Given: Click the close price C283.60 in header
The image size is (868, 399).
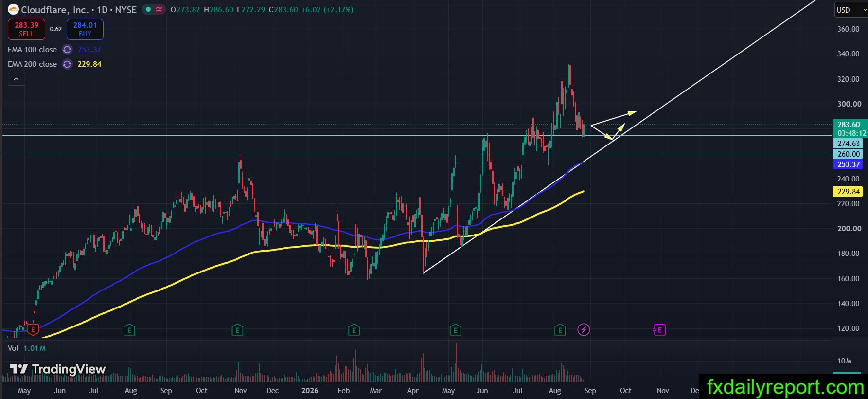Looking at the screenshot, I should tap(283, 10).
